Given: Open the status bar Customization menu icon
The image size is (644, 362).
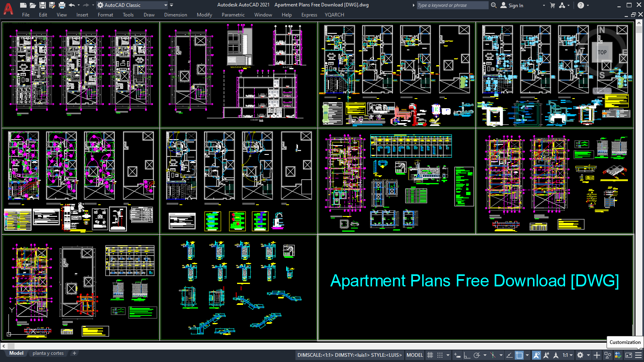Looking at the screenshot, I should pos(638,355).
